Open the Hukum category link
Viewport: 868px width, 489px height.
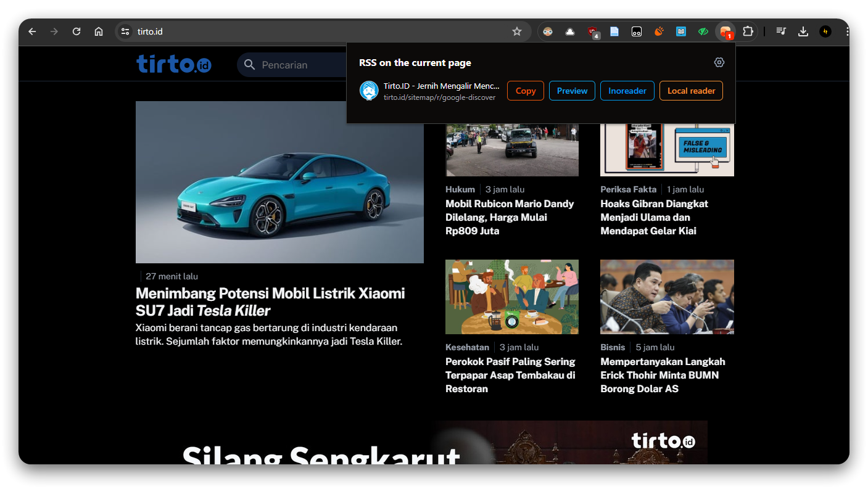460,189
